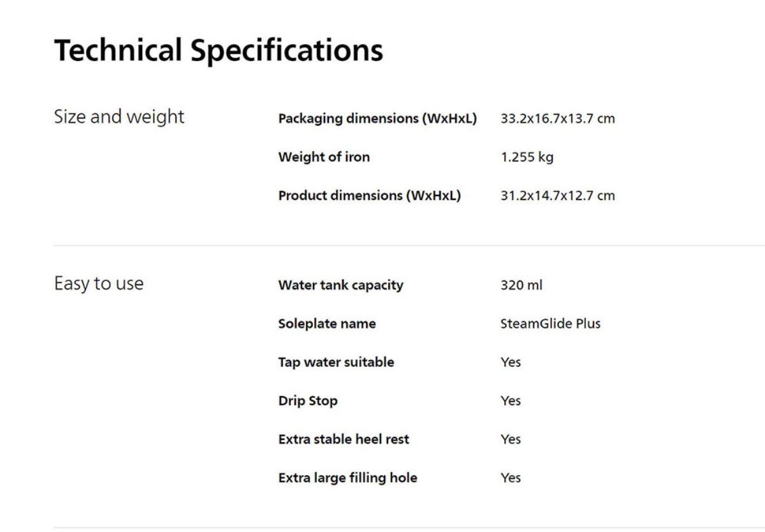Click the 320 ml value
The width and height of the screenshot is (765, 532).
521,285
